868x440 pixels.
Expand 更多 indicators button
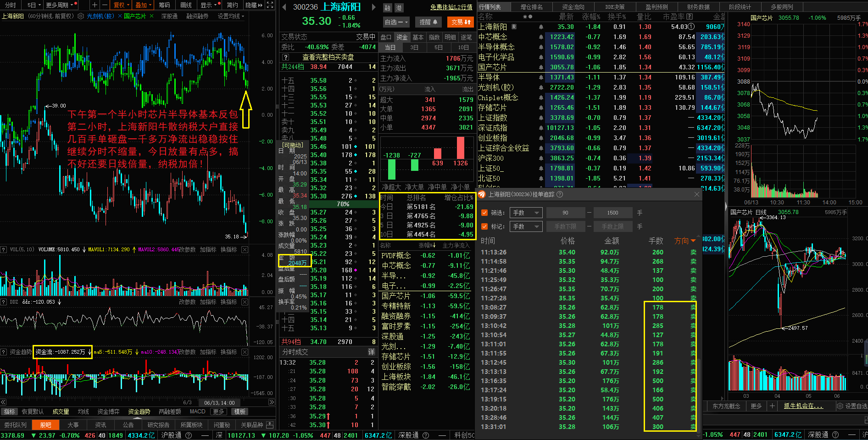click(218, 412)
